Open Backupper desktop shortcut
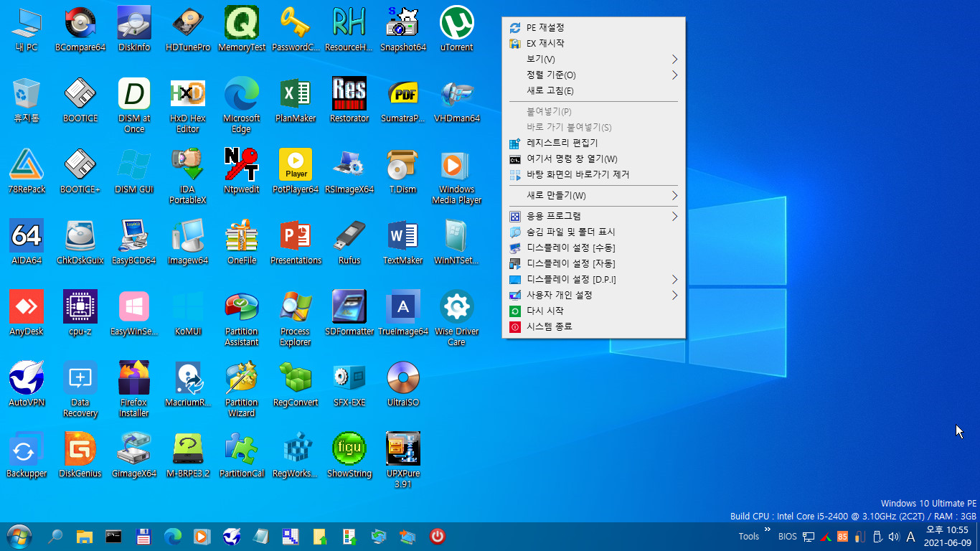This screenshot has height=551, width=980. [27, 456]
